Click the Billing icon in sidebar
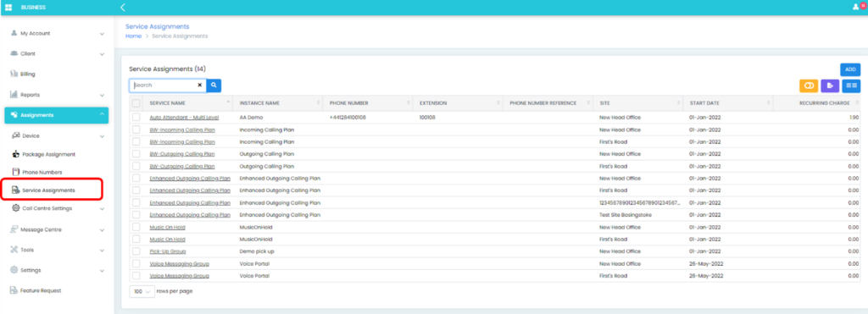The width and height of the screenshot is (868, 314). (14, 74)
